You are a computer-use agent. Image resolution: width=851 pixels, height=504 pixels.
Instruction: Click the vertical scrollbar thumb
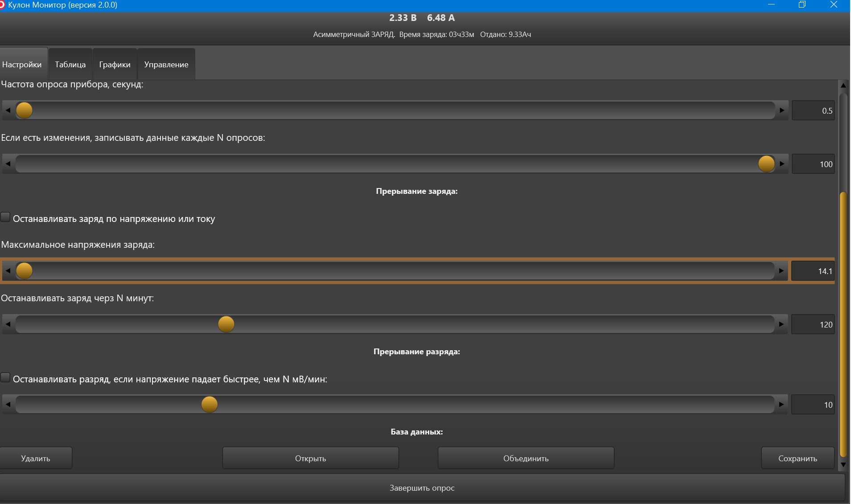[x=843, y=324]
